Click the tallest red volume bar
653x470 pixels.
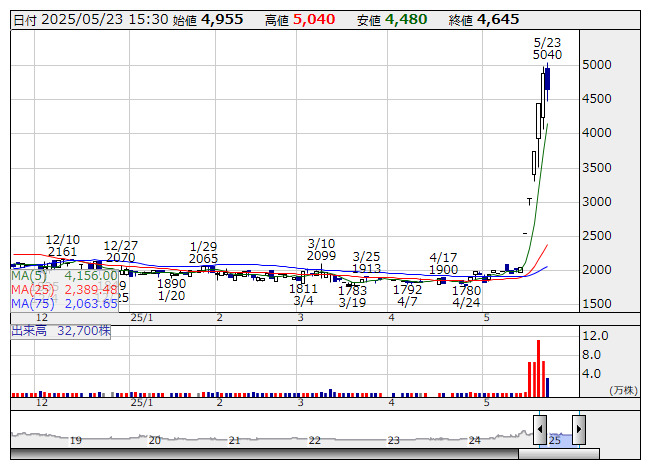(x=538, y=368)
